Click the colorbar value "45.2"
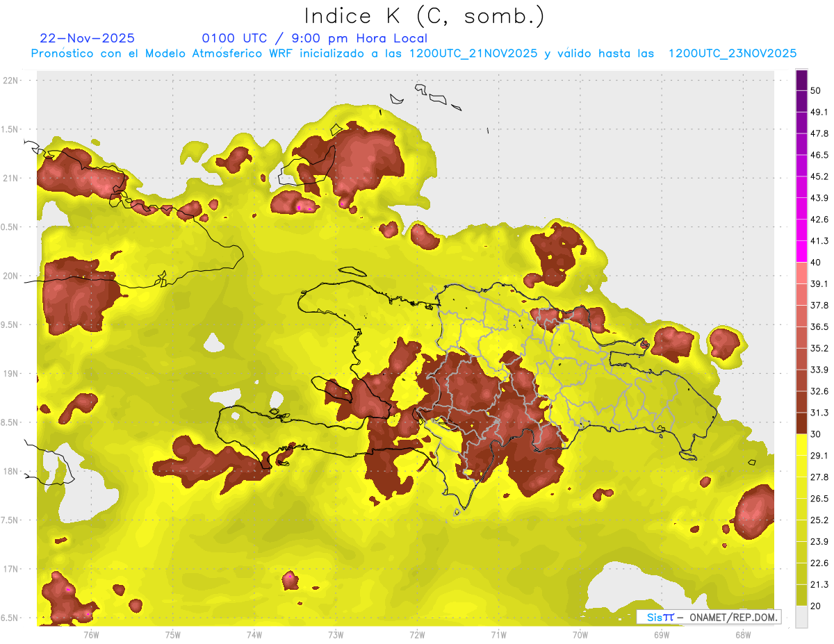The height and width of the screenshot is (644, 834). tap(819, 176)
